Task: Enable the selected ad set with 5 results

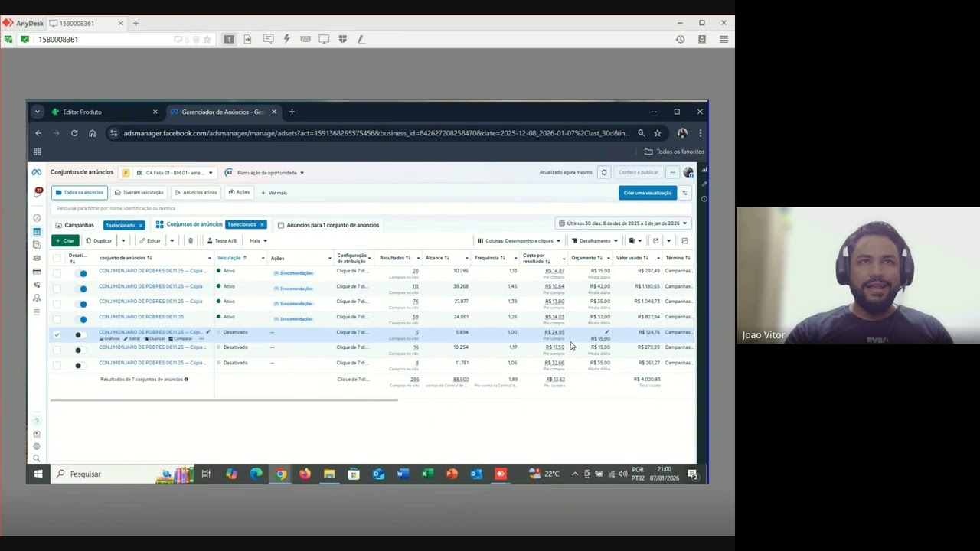Action: [x=80, y=334]
